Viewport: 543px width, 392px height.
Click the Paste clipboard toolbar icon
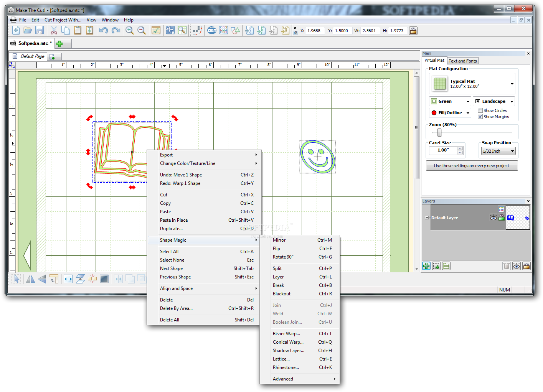[x=78, y=30]
